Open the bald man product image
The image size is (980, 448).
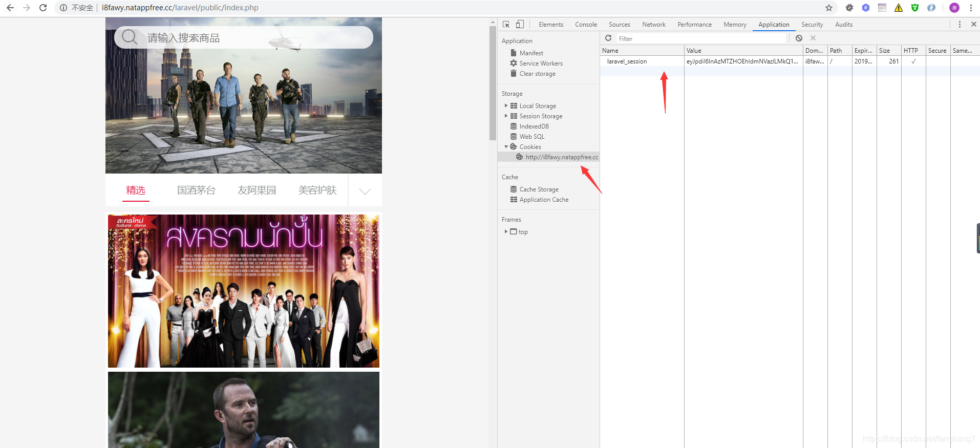click(244, 410)
